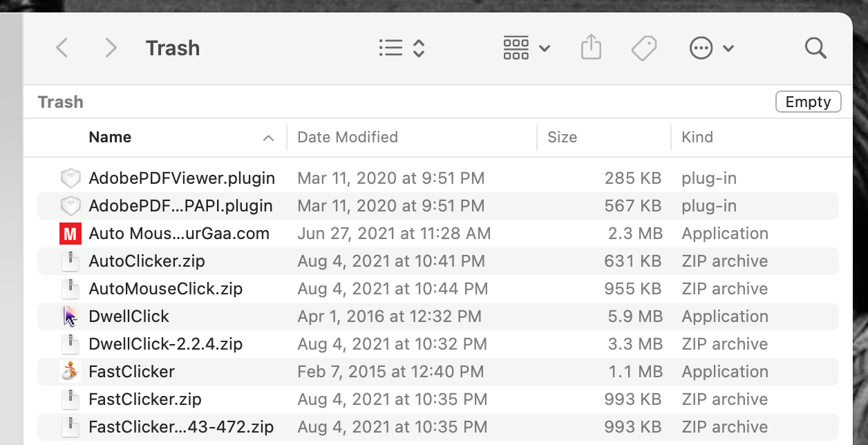Viewport: 868px width, 445px height.
Task: Navigate back with the left arrow
Action: click(x=62, y=47)
